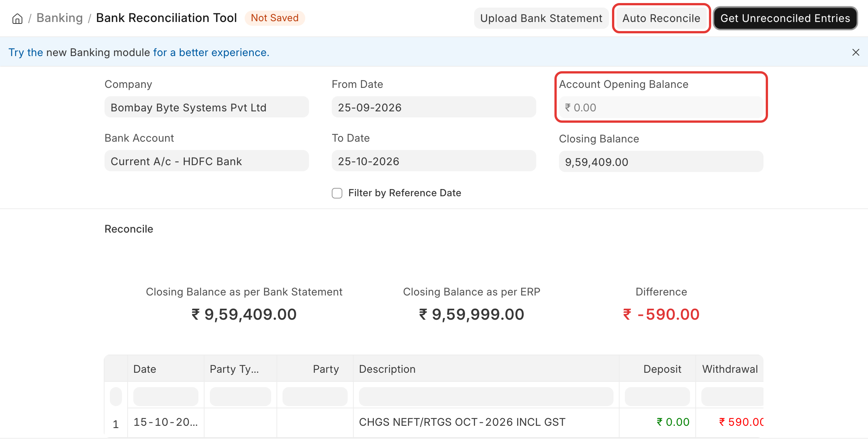The image size is (868, 447).
Task: Click the Reconcile section heading
Action: pos(129,229)
